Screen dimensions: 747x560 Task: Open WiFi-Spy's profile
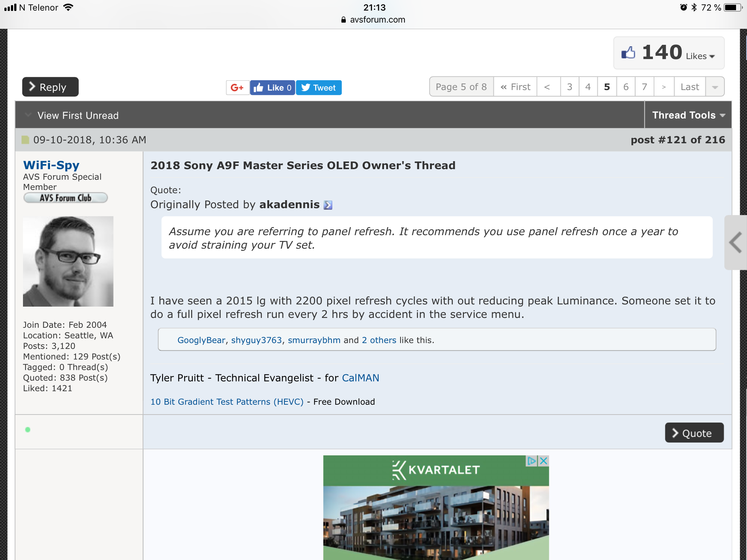click(x=51, y=165)
